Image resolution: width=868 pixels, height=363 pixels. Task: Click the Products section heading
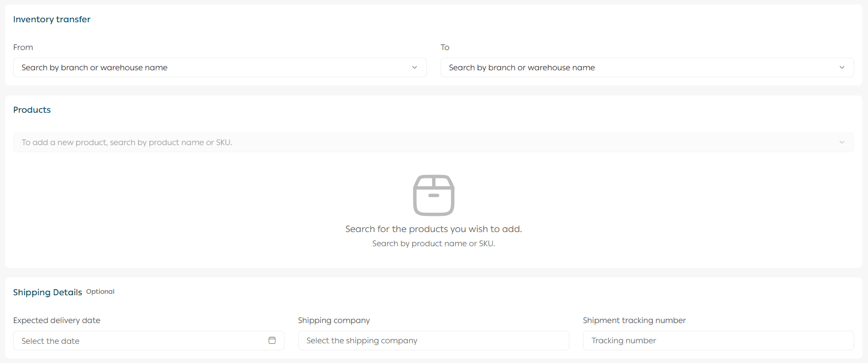tap(32, 110)
